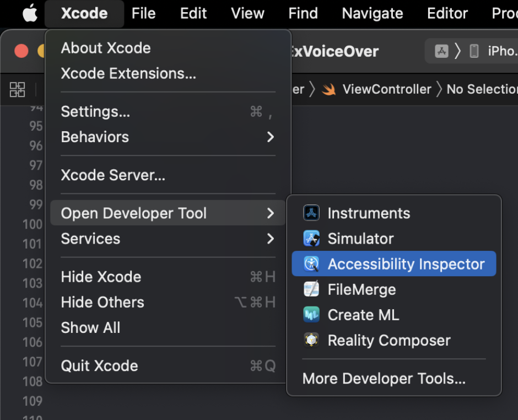Viewport: 518px width, 420px height.
Task: Open the related items grid icon
Action: 18,89
